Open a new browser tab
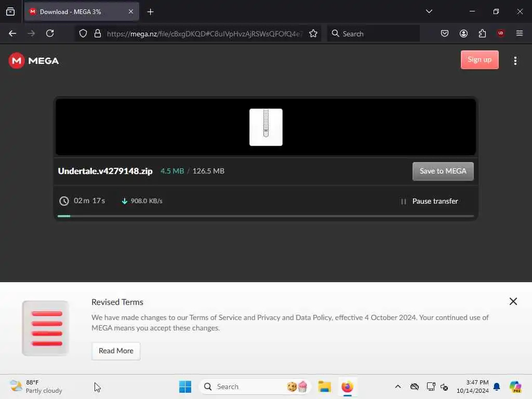This screenshot has height=399, width=532. [150, 12]
